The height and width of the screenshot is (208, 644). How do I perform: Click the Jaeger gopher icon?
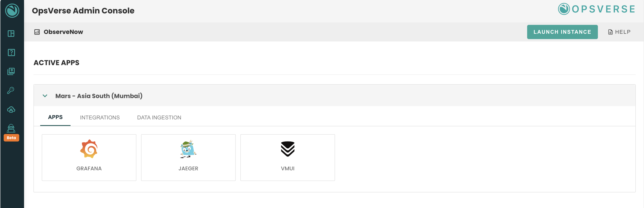[188, 149]
